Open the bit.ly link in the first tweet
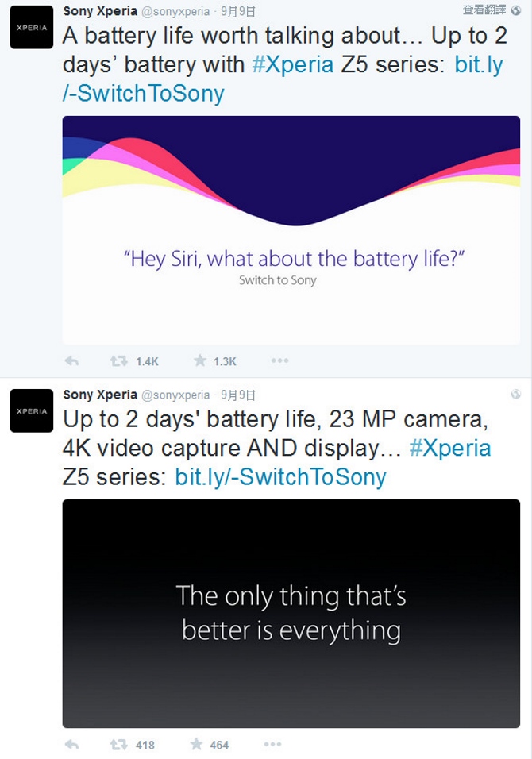 [479, 64]
